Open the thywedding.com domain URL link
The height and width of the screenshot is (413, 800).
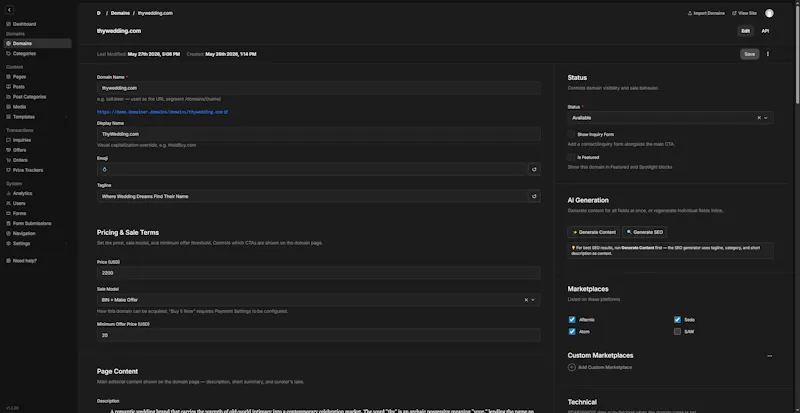pyautogui.click(x=162, y=112)
